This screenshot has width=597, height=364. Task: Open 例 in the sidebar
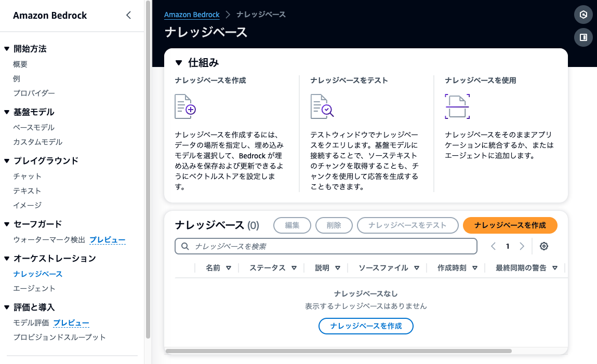click(x=17, y=79)
